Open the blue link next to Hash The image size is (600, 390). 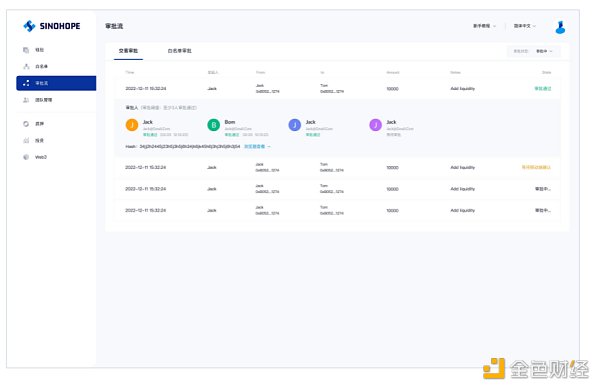[x=257, y=147]
